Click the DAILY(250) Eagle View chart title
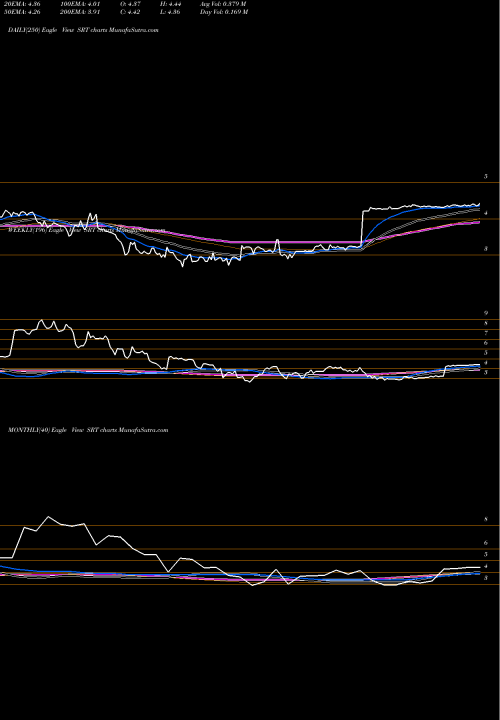Screen dimensions: 500x720 click(x=83, y=30)
